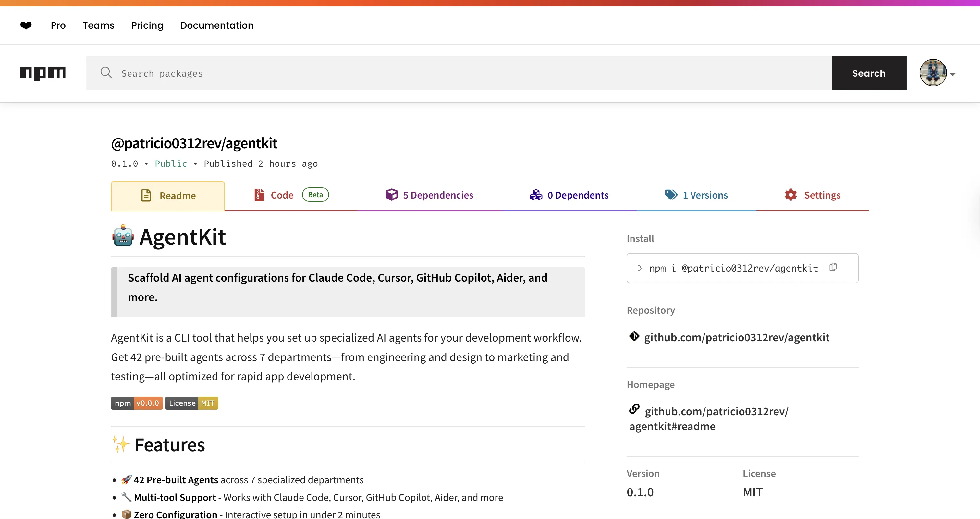Click the npm logo
980x519 pixels.
[x=43, y=73]
